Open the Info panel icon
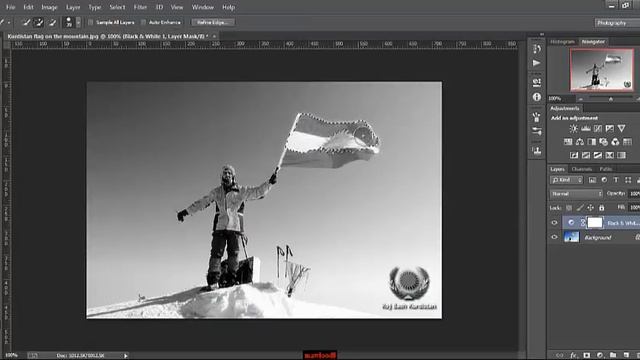 coord(537,97)
